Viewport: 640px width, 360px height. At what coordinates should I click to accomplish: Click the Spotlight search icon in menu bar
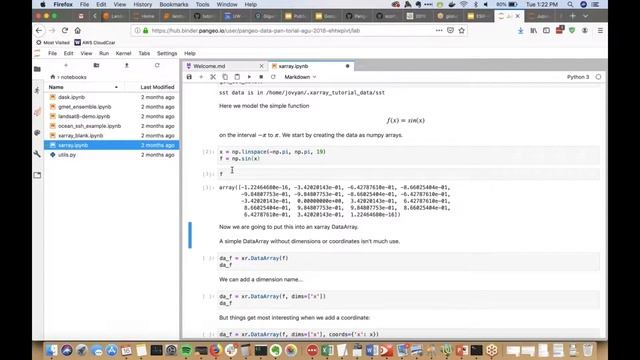570,4
